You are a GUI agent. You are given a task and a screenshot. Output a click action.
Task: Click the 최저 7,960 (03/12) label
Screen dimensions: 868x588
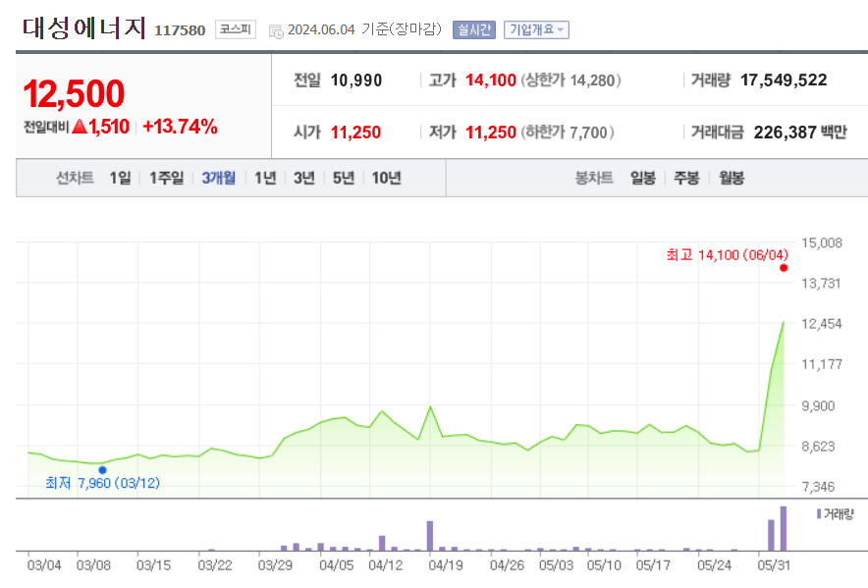click(x=102, y=483)
